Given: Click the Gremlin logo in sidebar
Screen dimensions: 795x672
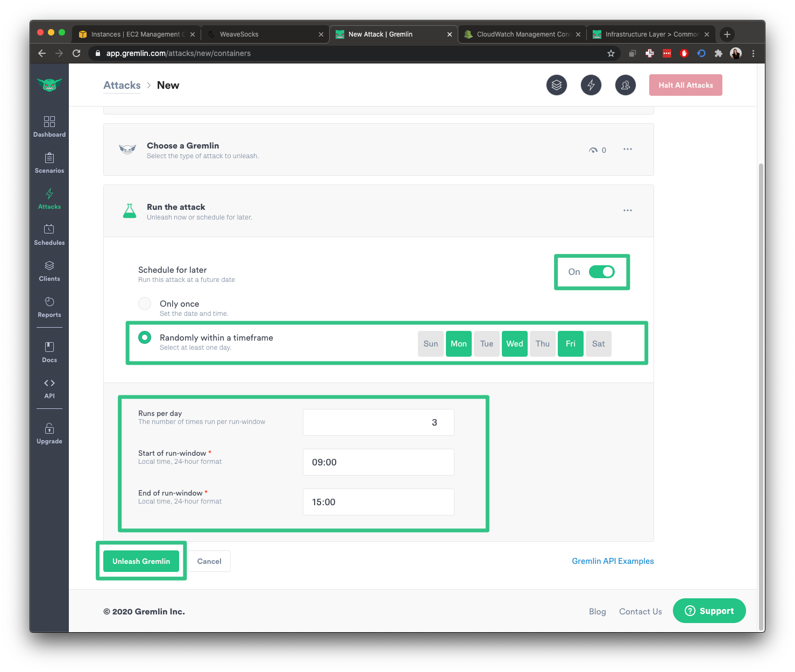Looking at the screenshot, I should click(x=49, y=84).
